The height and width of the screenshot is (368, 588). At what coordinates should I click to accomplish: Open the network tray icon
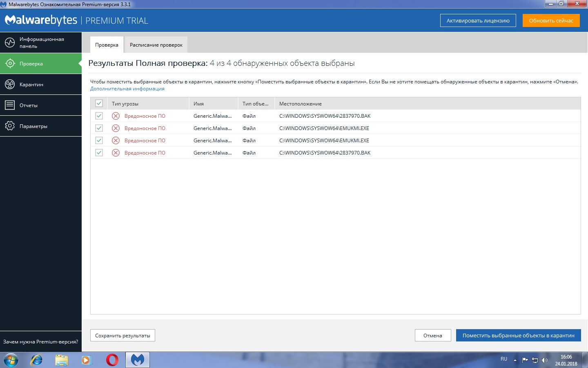[535, 360]
